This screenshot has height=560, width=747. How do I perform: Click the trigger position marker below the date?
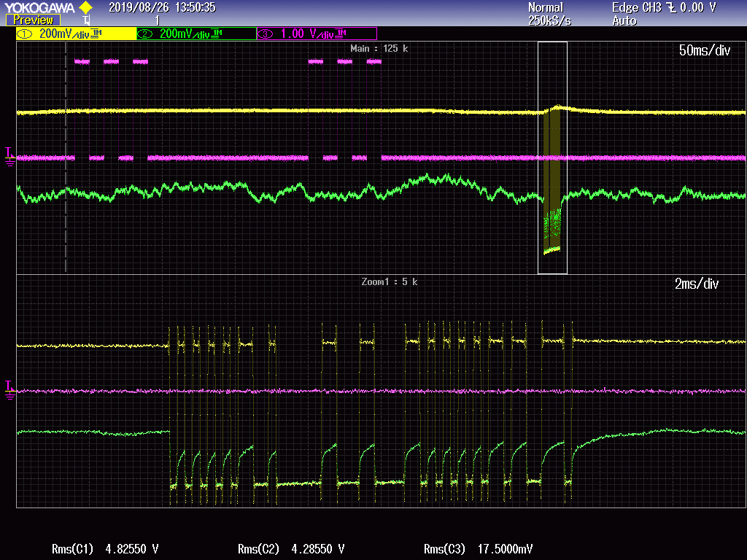[x=87, y=20]
